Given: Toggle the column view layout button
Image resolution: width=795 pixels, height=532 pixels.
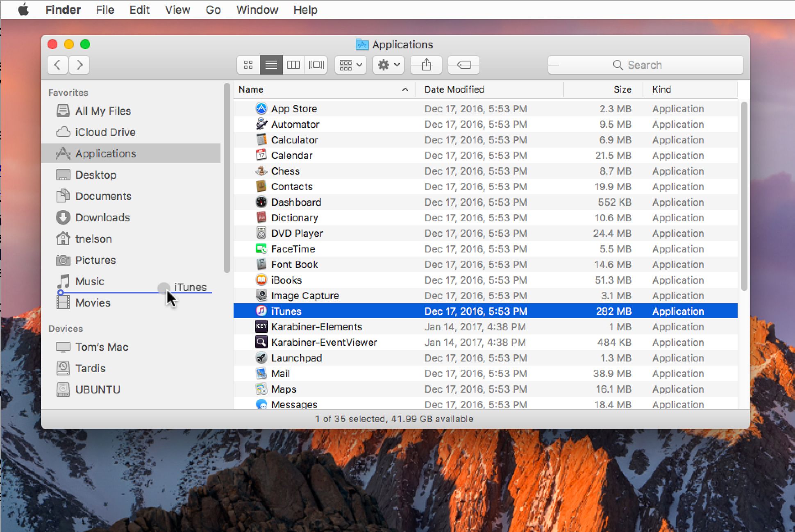Looking at the screenshot, I should (293, 65).
